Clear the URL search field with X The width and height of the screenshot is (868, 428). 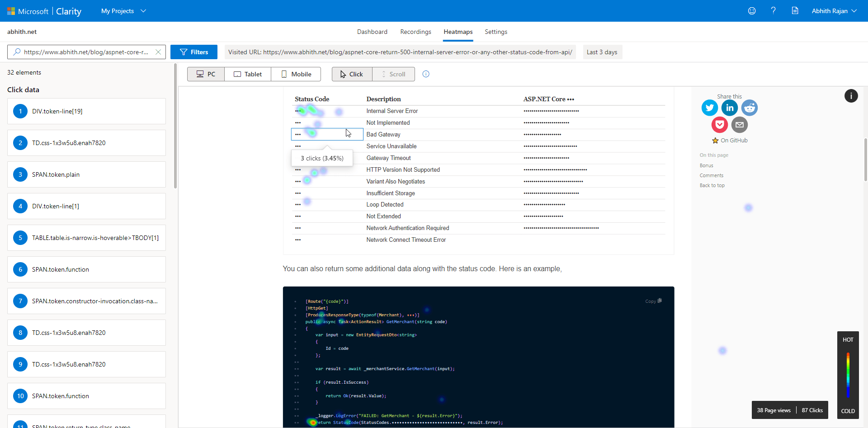tap(158, 52)
